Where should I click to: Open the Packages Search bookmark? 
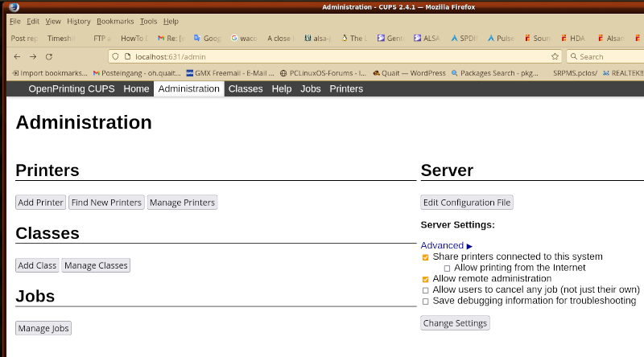pyautogui.click(x=494, y=73)
